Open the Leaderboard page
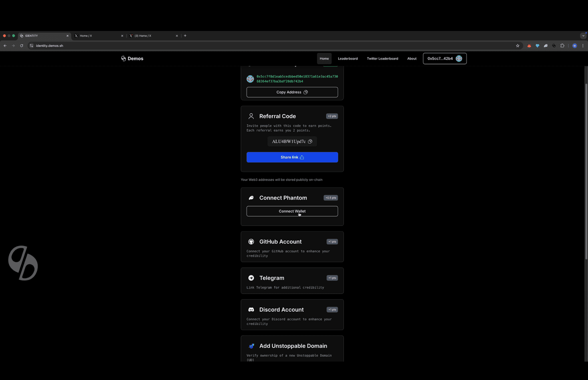This screenshot has width=588, height=380. [x=347, y=58]
